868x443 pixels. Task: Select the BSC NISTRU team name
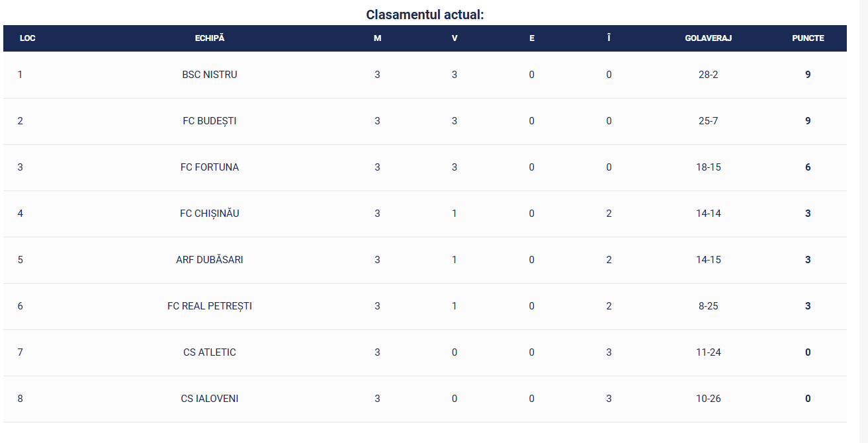pos(210,75)
